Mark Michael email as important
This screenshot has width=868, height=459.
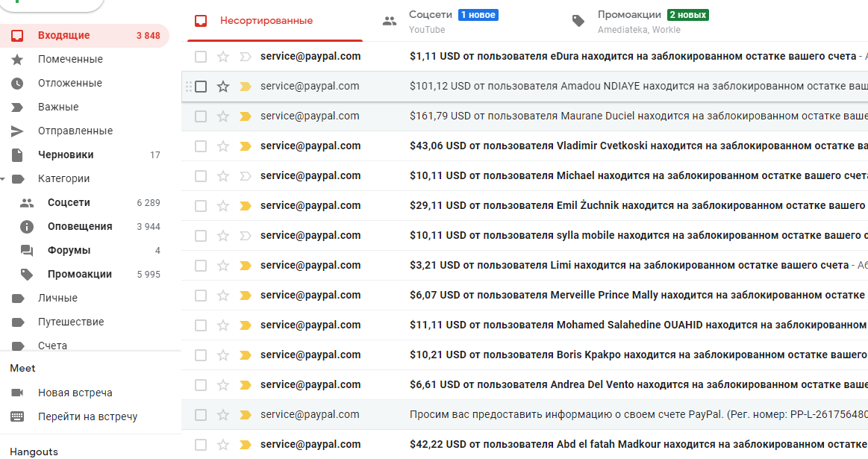coord(246,176)
